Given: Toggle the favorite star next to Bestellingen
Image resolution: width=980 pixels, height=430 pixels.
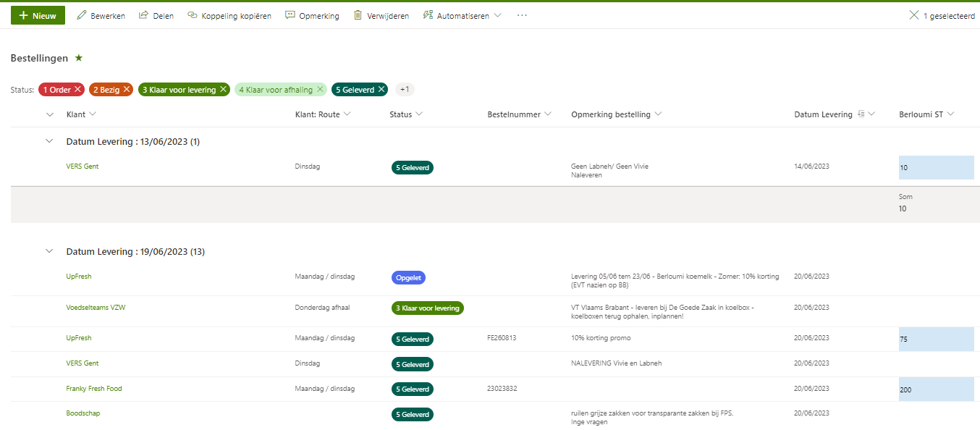Looking at the screenshot, I should pos(79,58).
